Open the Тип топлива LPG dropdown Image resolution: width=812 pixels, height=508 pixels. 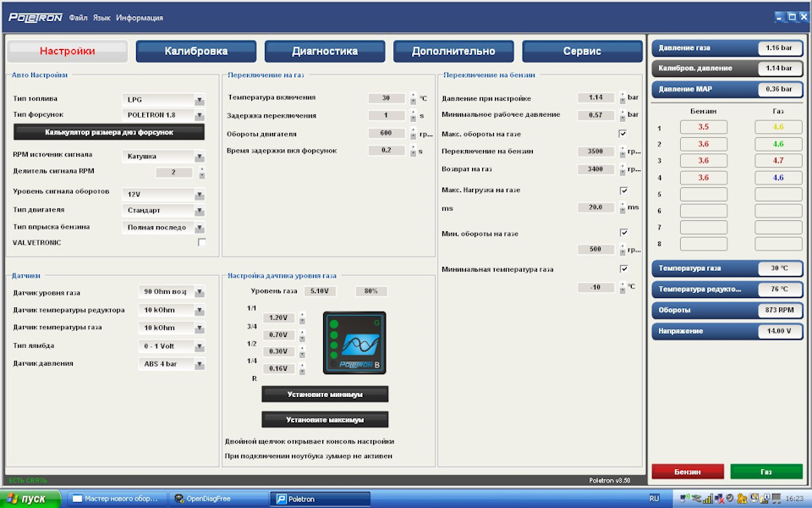click(x=163, y=99)
